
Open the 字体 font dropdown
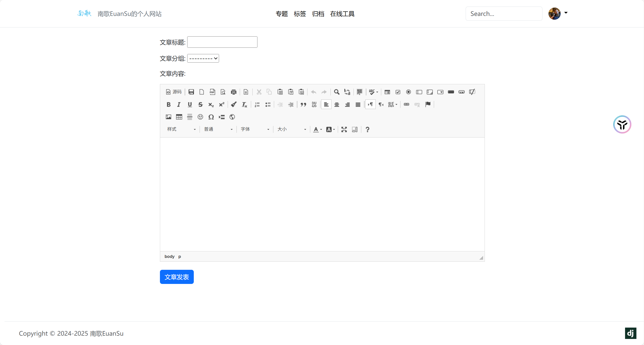point(255,129)
